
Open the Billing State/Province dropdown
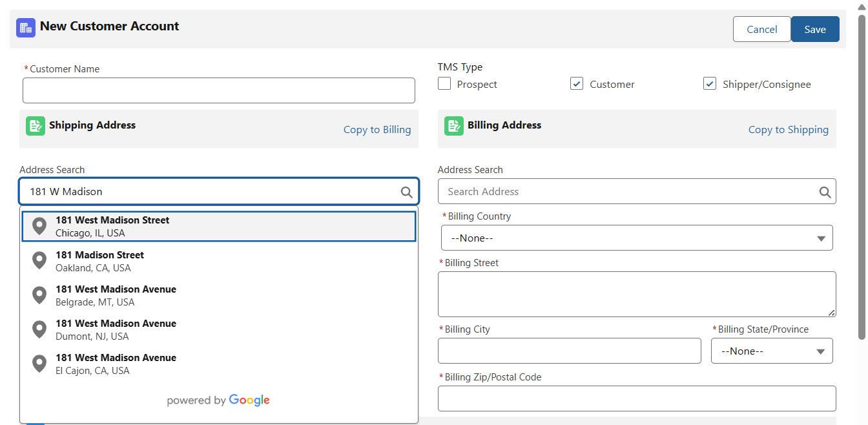pyautogui.click(x=772, y=351)
